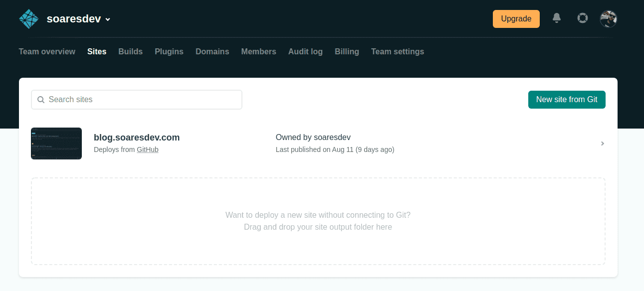The image size is (644, 291).
Task: Go to Team overview tab
Action: tap(47, 51)
